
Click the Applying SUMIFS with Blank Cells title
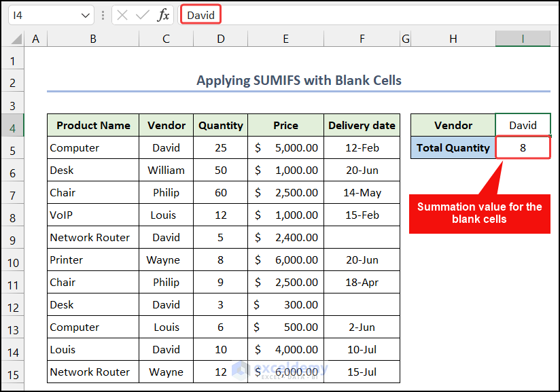coord(298,81)
